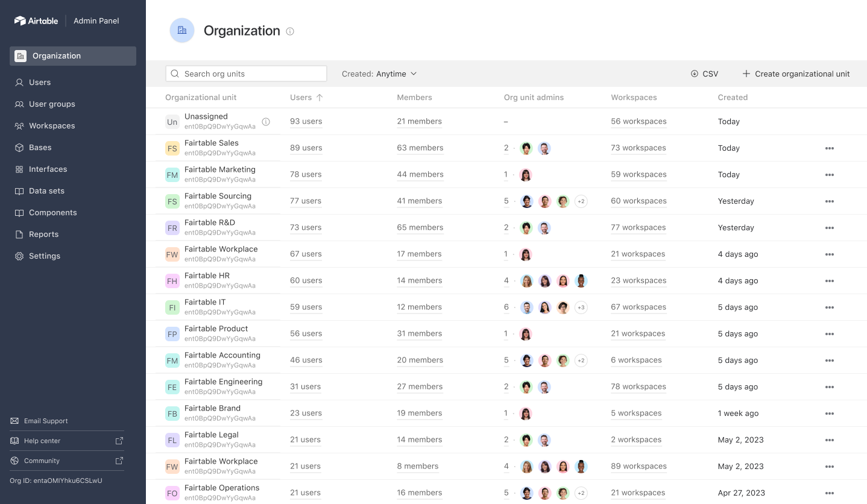Click the Search org units field
The width and height of the screenshot is (867, 504).
246,73
